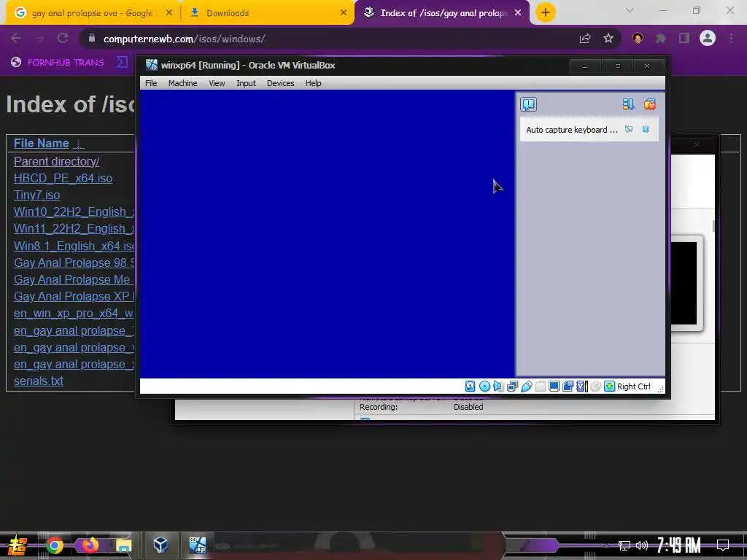The width and height of the screenshot is (747, 560).
Task: Click the optical disk icon in VM status bar
Action: [484, 386]
